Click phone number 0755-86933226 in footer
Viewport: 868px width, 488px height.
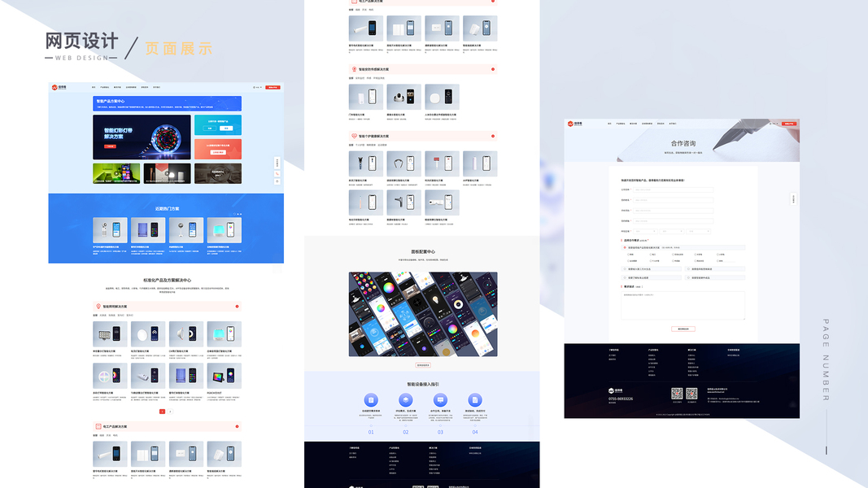621,399
